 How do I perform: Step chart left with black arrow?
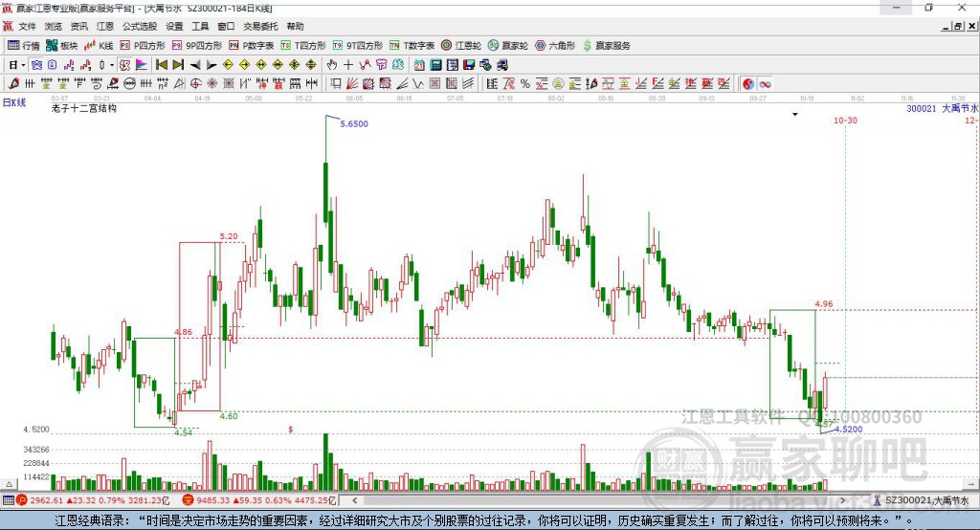[x=195, y=65]
